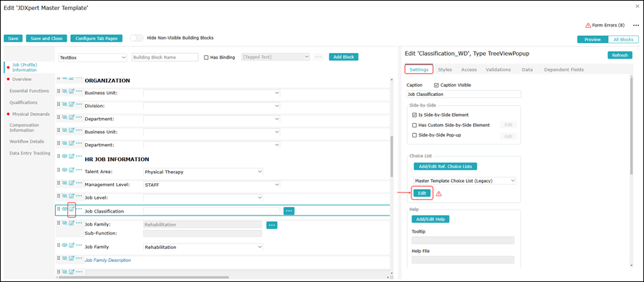Click the Form Errors warning icon
The height and width of the screenshot is (282, 644).
pos(588,26)
